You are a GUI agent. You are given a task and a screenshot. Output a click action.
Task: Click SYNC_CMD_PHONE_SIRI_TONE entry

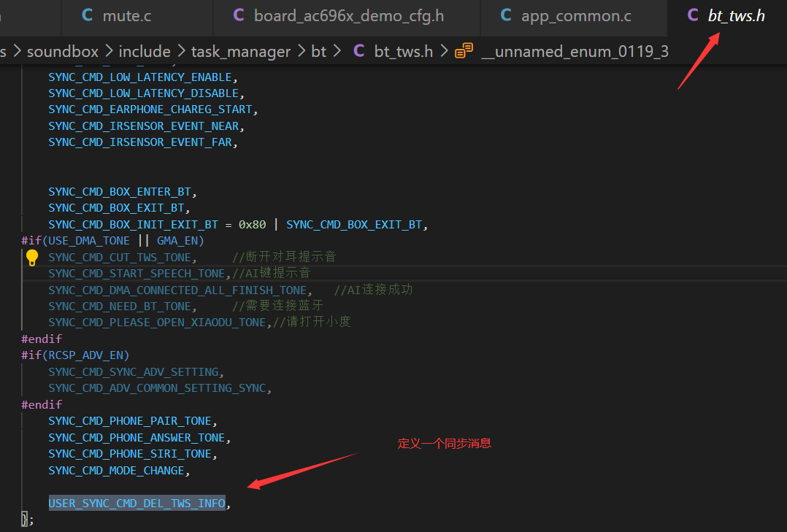point(130,454)
